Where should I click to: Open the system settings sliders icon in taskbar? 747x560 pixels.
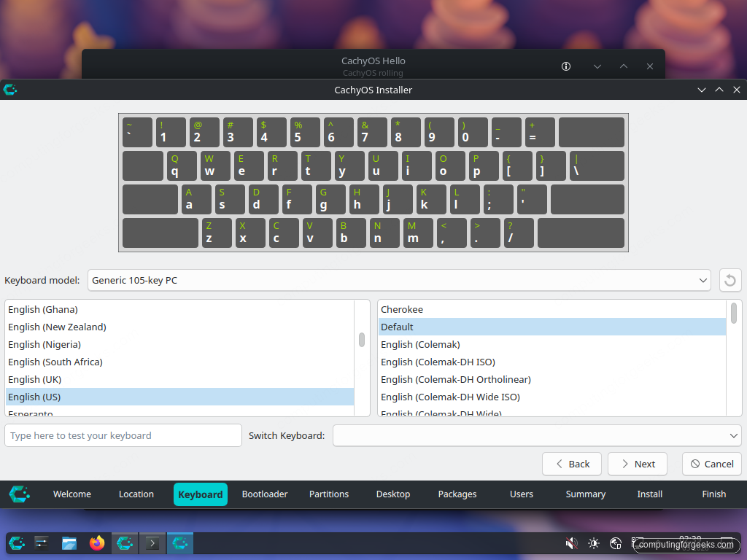[x=42, y=542]
